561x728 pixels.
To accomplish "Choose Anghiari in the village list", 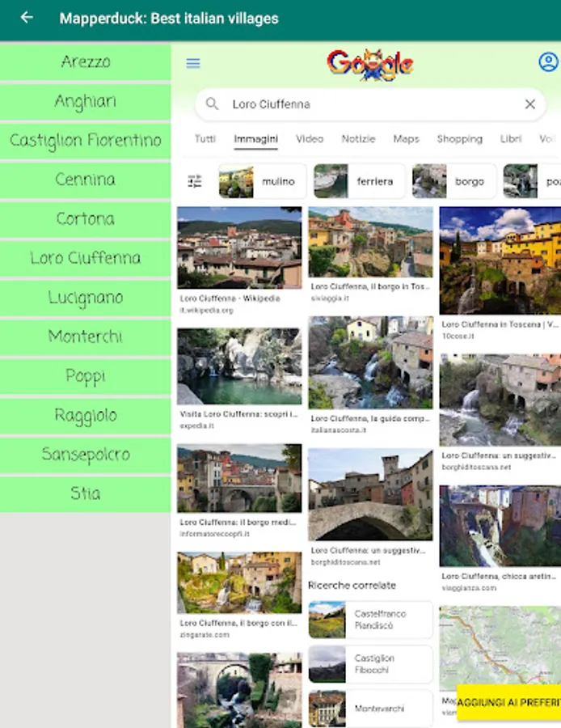I will 86,101.
